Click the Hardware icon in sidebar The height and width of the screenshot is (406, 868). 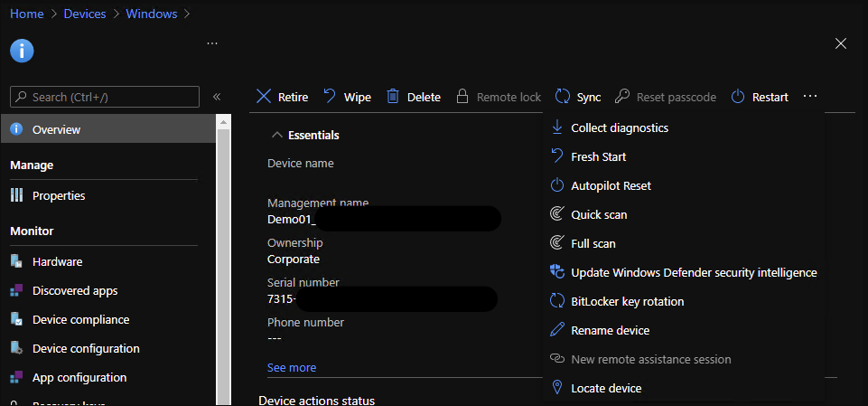(x=16, y=261)
